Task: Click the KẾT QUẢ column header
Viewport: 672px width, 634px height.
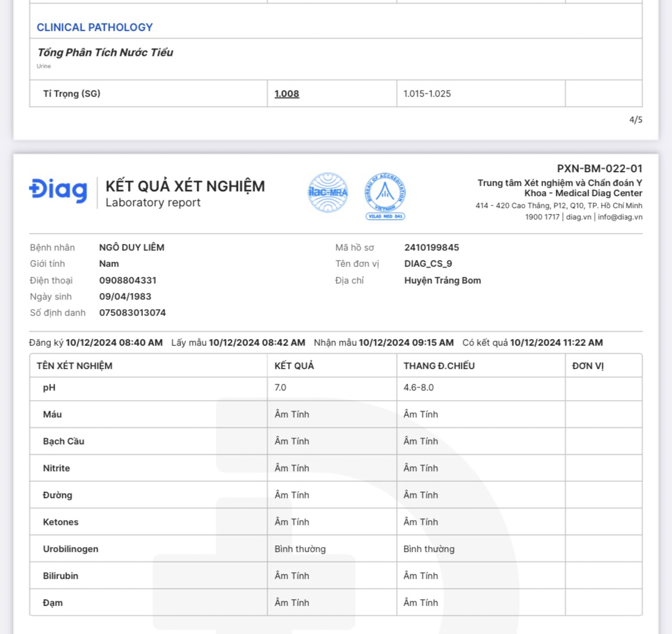Action: click(294, 366)
